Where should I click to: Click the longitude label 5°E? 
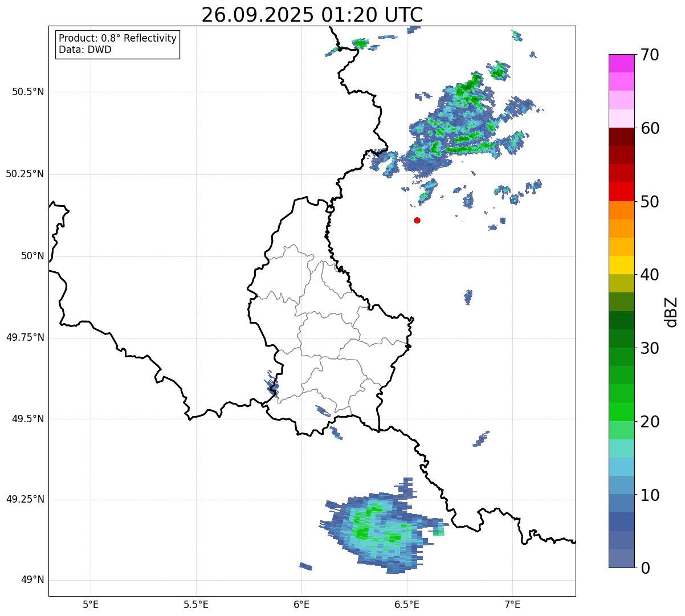[x=91, y=604]
